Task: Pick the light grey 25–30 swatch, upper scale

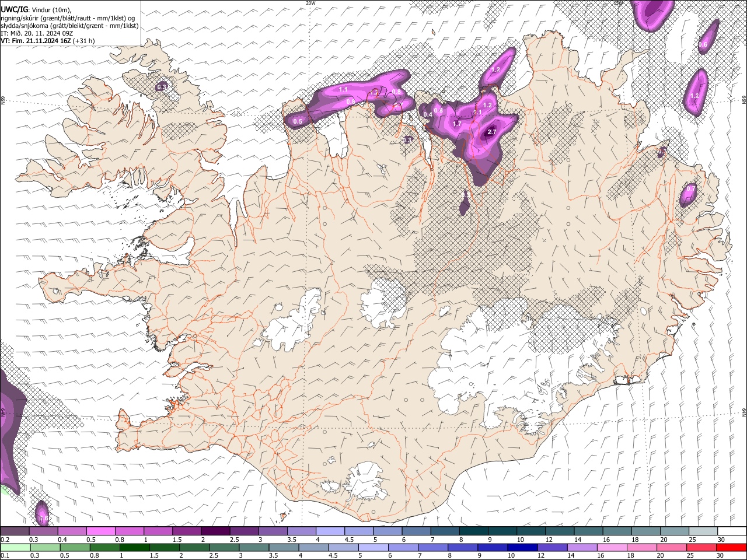Action: [704, 531]
